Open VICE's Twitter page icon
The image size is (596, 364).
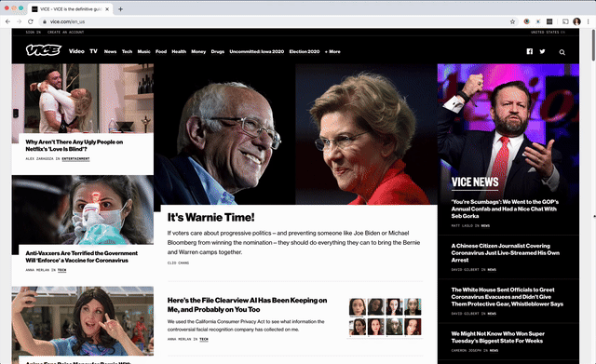(542, 51)
